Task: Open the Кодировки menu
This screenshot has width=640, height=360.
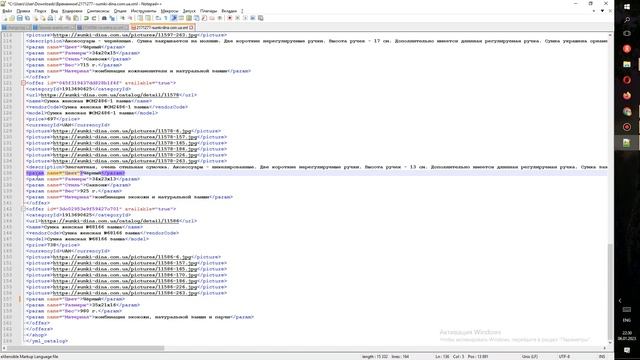Action: 72,11
